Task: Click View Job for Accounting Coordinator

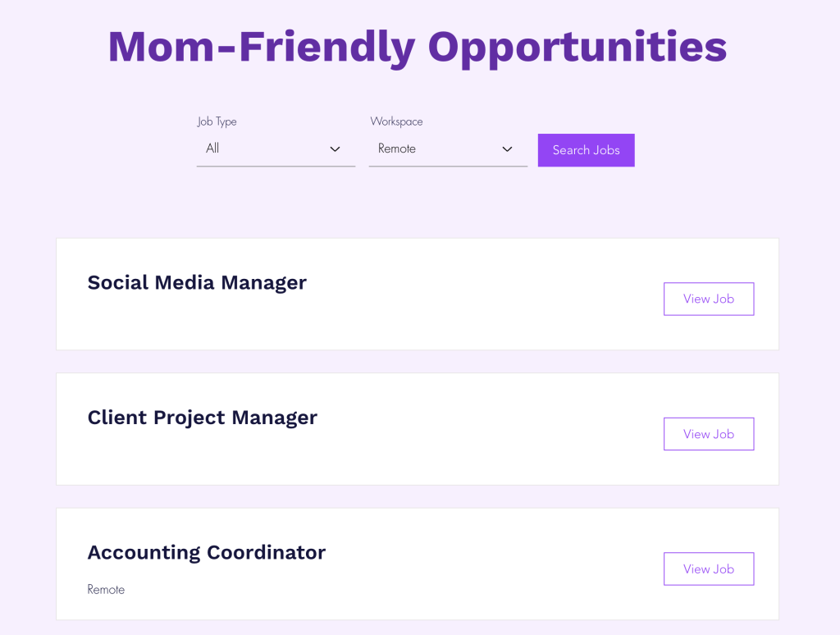Action: [x=708, y=569]
